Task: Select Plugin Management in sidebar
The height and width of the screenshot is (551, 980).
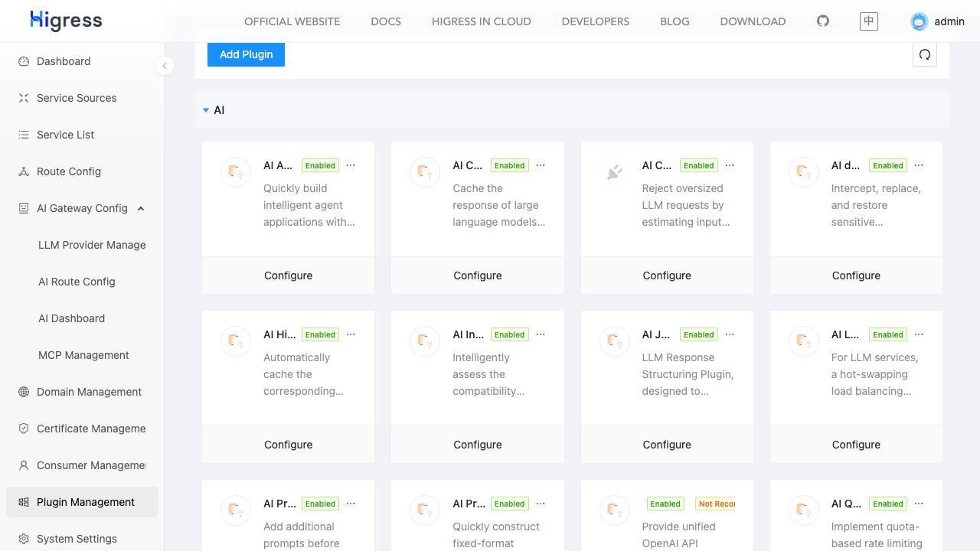Action: pyautogui.click(x=82, y=502)
